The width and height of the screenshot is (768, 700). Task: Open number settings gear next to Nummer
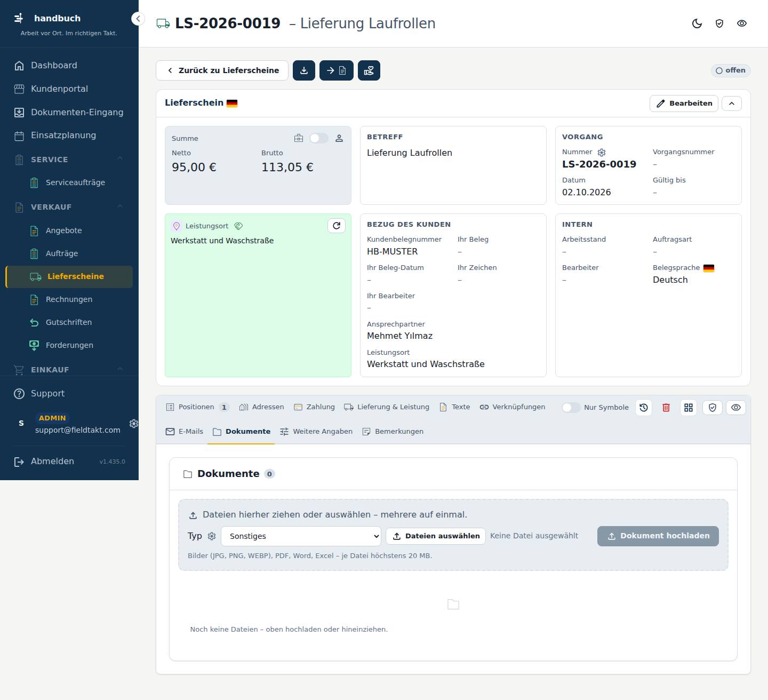[x=602, y=153]
